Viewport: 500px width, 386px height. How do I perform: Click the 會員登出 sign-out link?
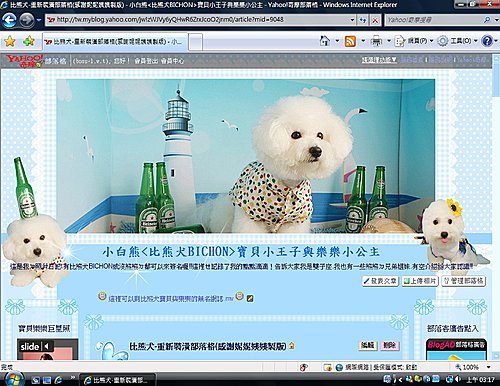(146, 61)
